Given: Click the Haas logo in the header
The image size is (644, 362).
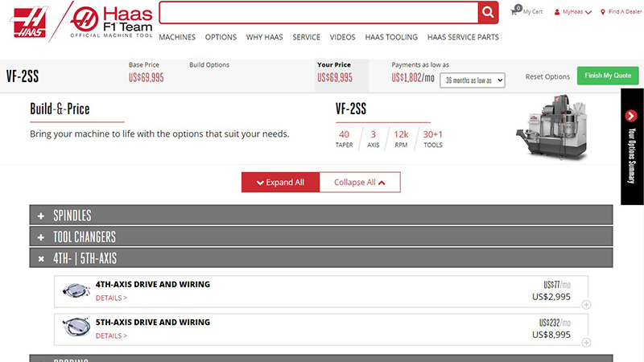Looking at the screenshot, I should click(x=29, y=22).
